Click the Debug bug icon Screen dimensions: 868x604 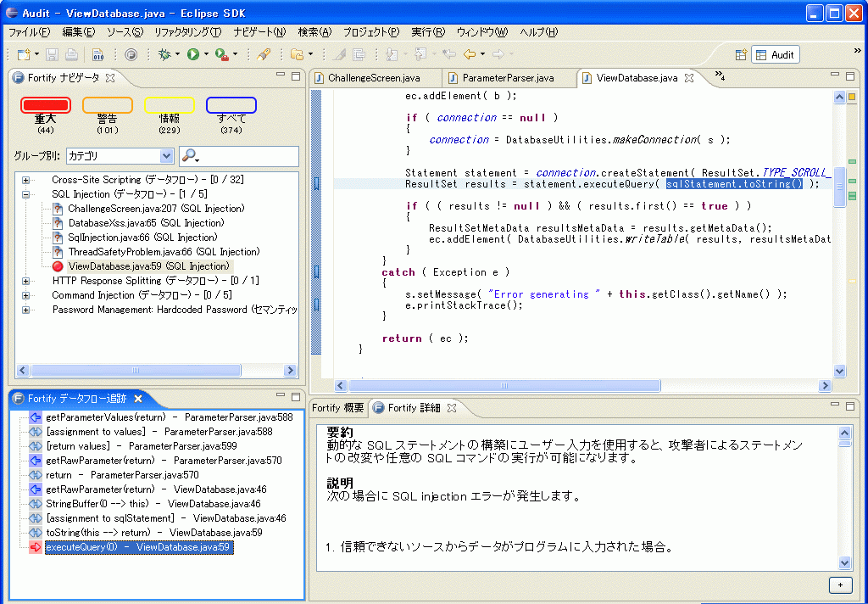pyautogui.click(x=164, y=54)
